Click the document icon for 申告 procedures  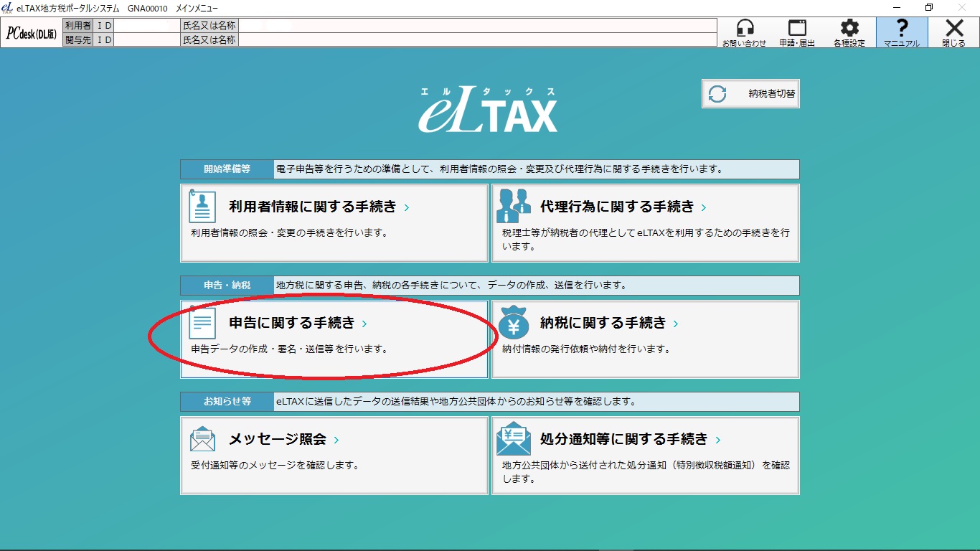(x=202, y=324)
